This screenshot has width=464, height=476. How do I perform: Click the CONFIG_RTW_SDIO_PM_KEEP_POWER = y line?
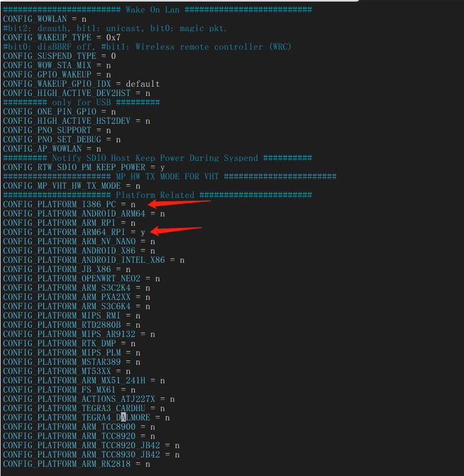(x=84, y=167)
